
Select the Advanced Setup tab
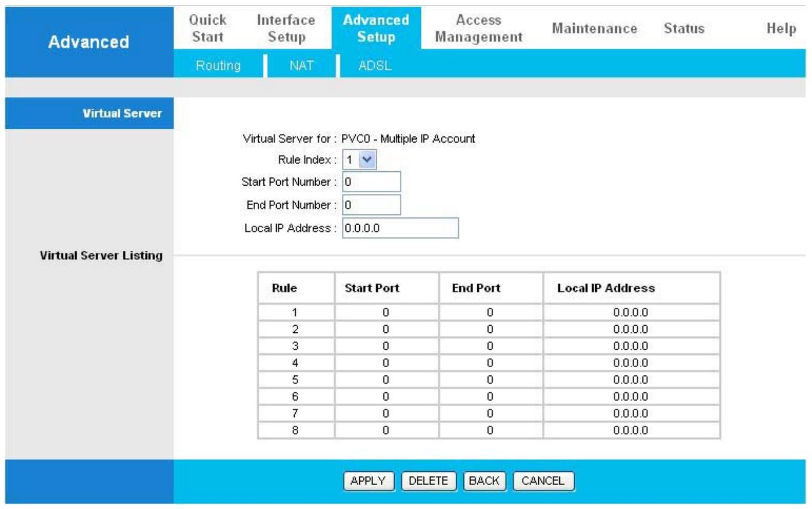(376, 28)
